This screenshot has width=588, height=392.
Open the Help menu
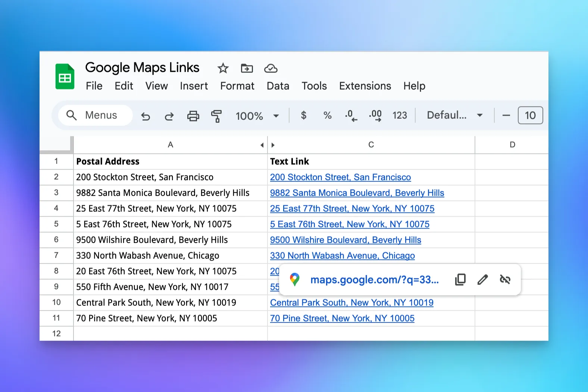pos(414,86)
